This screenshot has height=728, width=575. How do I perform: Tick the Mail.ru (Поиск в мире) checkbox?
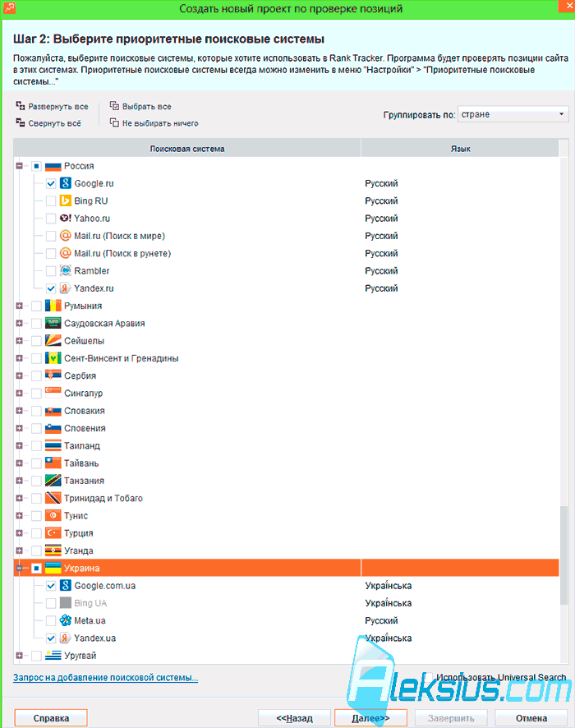pyautogui.click(x=51, y=237)
